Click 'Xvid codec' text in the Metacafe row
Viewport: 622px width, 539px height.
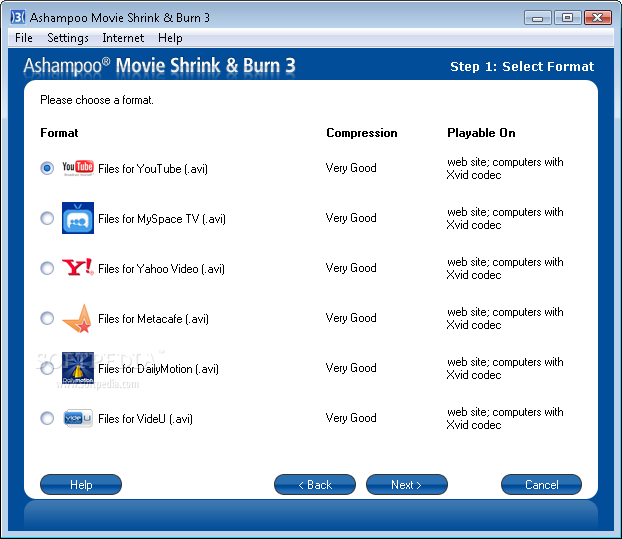click(474, 325)
